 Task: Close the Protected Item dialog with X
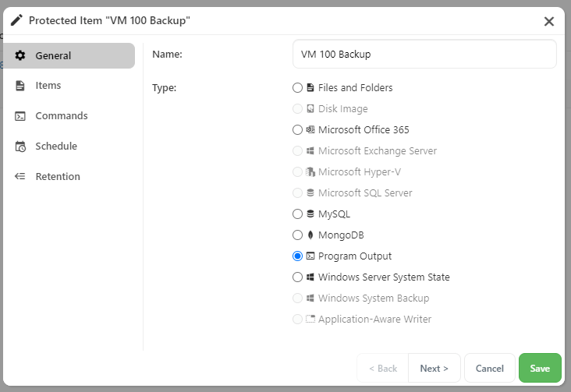pos(549,21)
